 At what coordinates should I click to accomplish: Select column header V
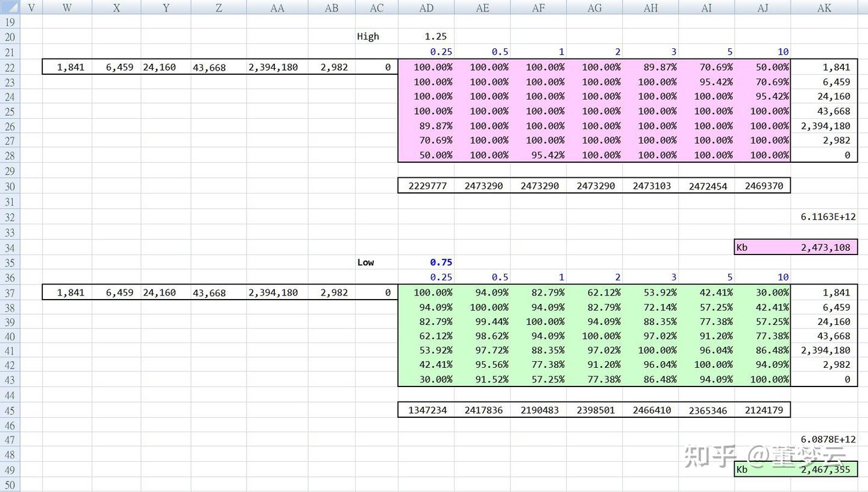(x=31, y=7)
